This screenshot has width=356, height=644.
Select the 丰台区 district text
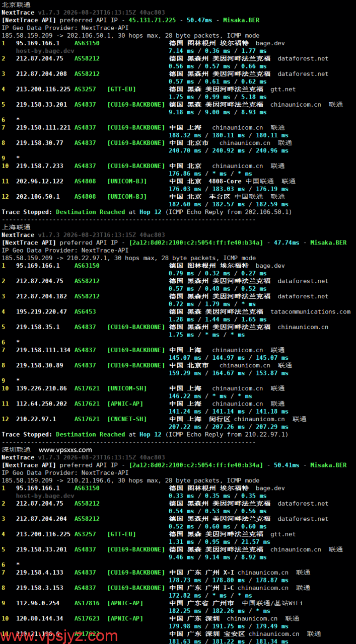pyautogui.click(x=220, y=197)
